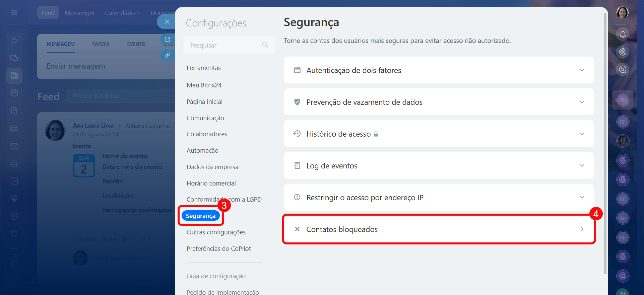Expand Prevenção de vazamento de dados
Image resolution: width=644 pixels, height=295 pixels.
coord(582,102)
